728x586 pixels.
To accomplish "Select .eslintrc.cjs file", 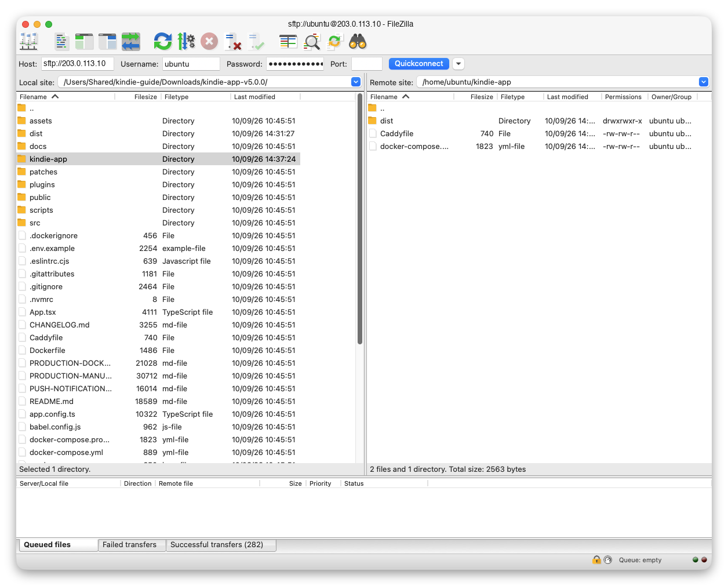I will click(158, 261).
